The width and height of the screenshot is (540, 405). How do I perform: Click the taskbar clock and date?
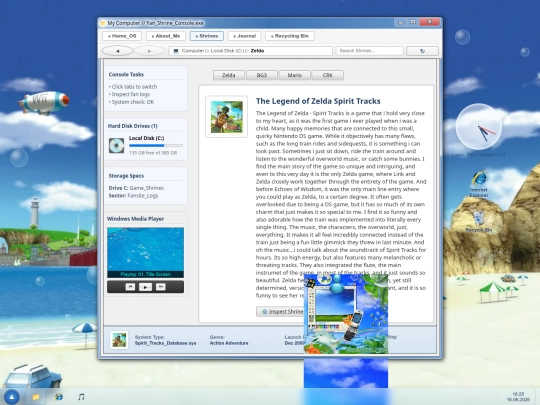point(518,397)
